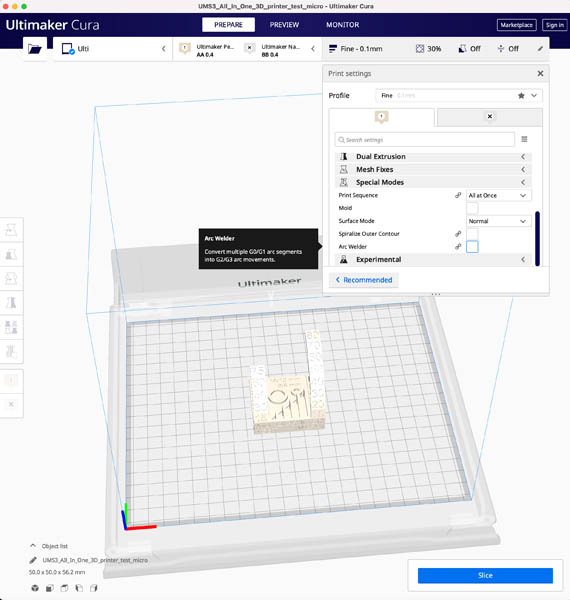Click the Recommended button
570x600 pixels.
point(364,280)
